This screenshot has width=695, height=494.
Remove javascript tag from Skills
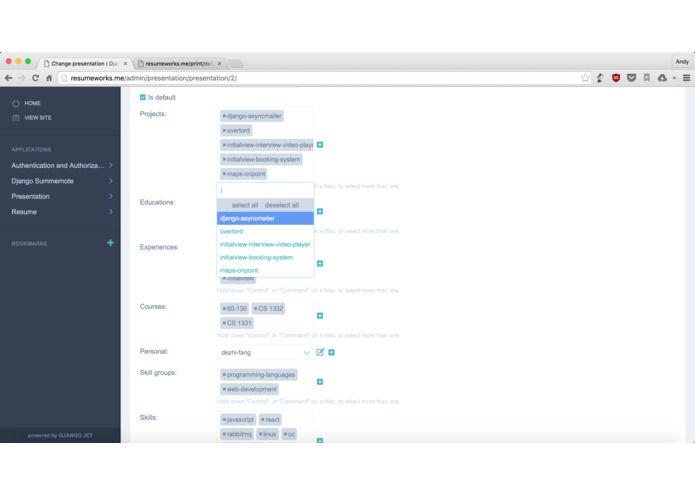tap(224, 420)
